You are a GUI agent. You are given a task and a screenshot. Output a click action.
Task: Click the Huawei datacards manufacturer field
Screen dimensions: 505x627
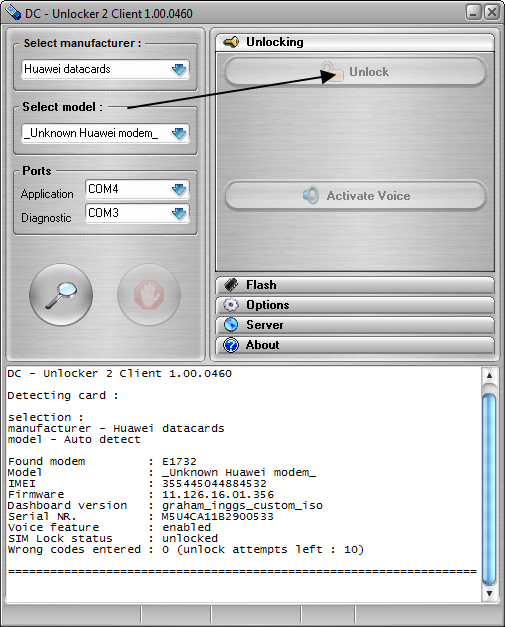105,69
